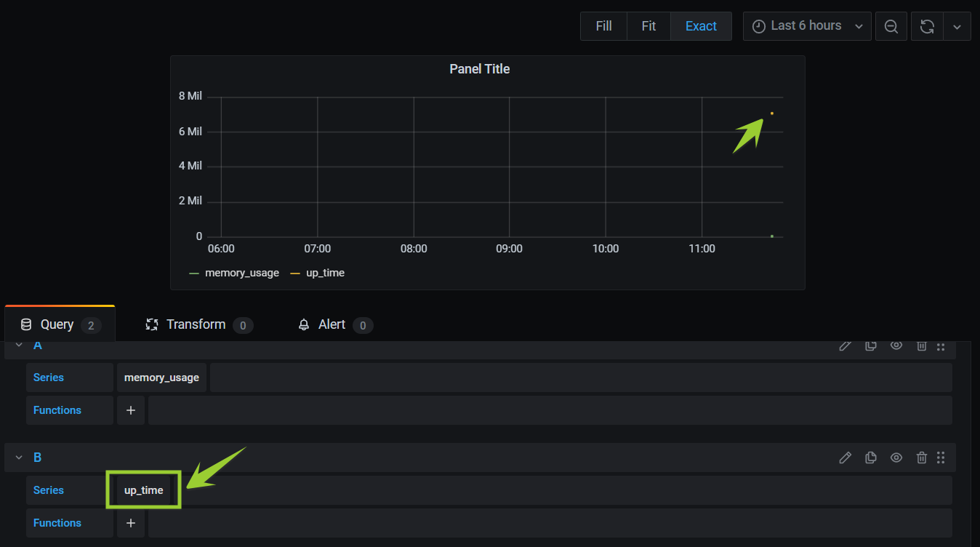Click the 07:00 x-axis time label

tap(317, 249)
